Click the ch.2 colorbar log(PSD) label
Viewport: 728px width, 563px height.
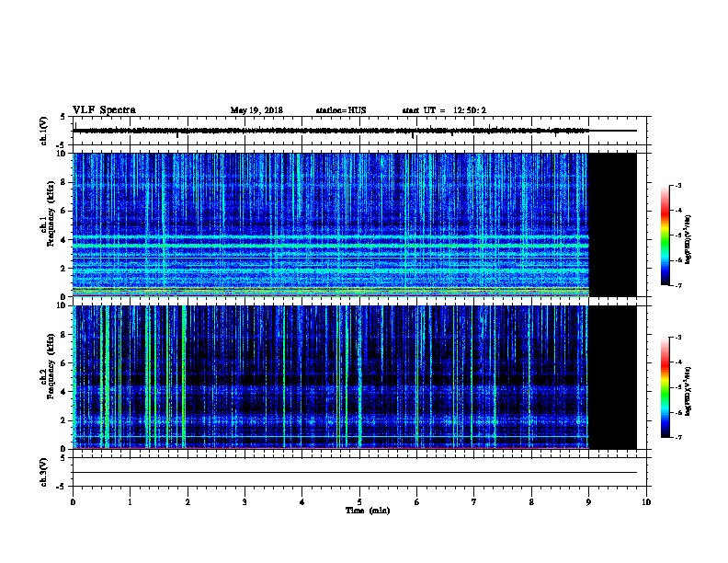pyautogui.click(x=688, y=392)
